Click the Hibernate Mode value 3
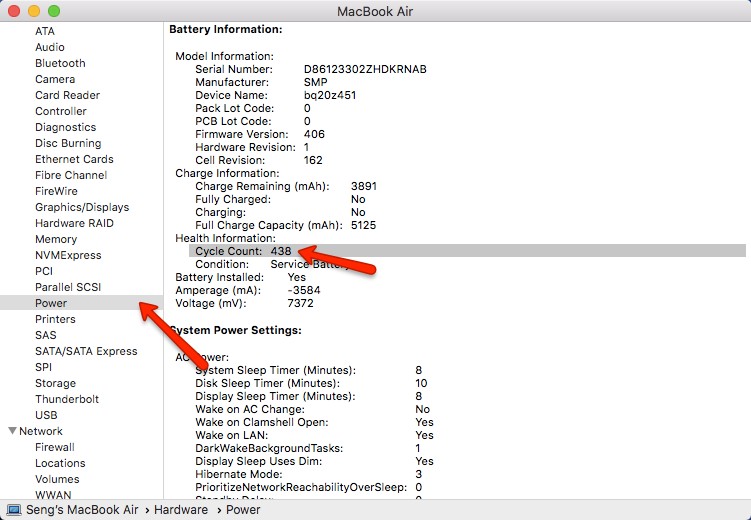The height and width of the screenshot is (520, 751). [418, 474]
